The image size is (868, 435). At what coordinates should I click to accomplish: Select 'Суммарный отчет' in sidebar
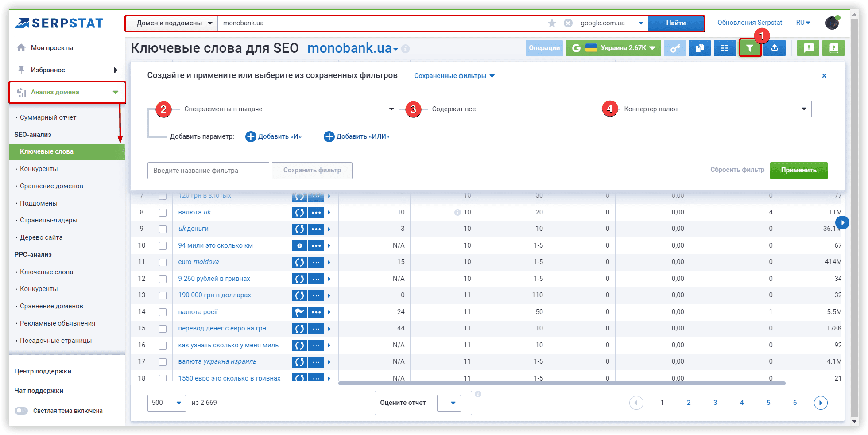48,117
